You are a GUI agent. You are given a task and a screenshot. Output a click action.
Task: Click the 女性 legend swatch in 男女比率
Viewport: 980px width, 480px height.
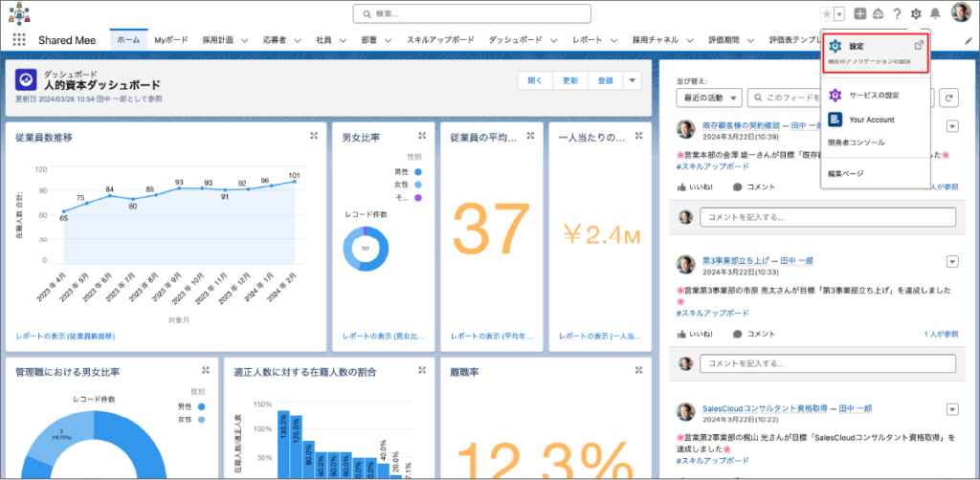click(x=417, y=185)
